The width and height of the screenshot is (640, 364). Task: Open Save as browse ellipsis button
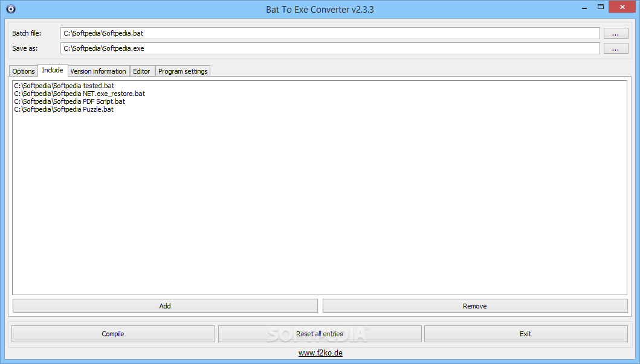tap(615, 48)
